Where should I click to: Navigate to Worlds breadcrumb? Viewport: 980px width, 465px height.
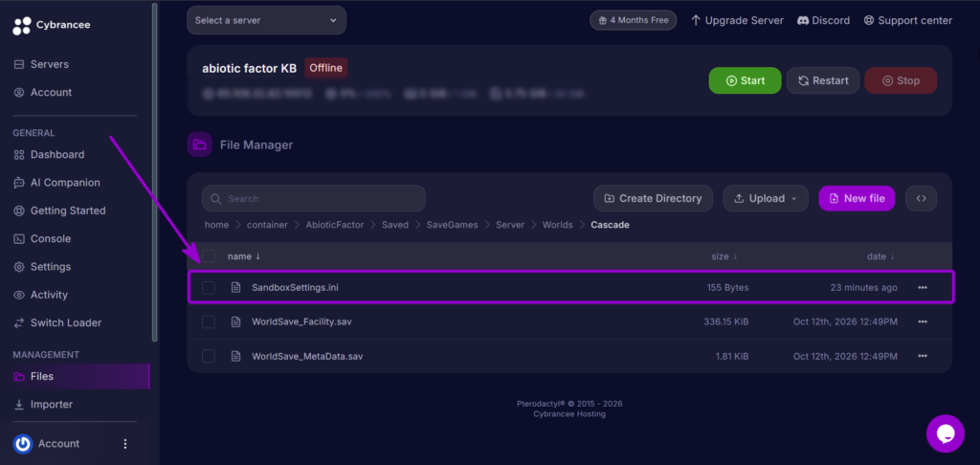558,225
